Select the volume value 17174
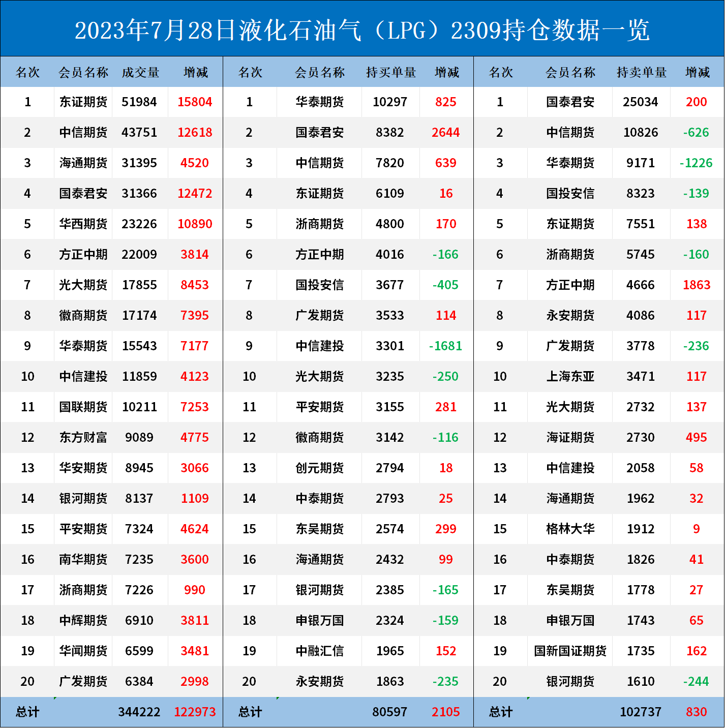The image size is (725, 728). pyautogui.click(x=139, y=316)
